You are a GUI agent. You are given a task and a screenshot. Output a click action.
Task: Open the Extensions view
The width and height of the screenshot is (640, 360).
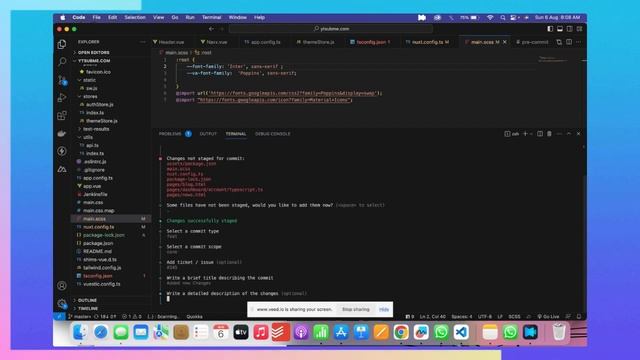pos(62,116)
